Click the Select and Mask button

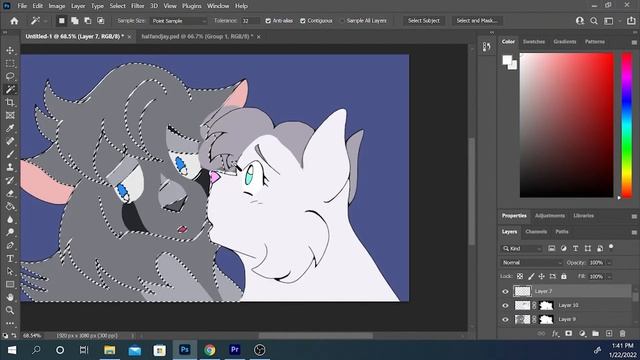(477, 20)
